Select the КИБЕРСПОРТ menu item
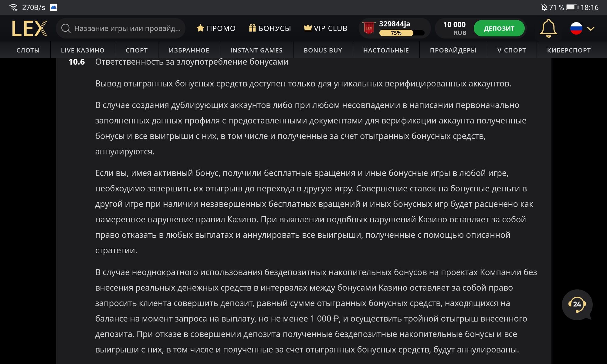The image size is (607, 364). pyautogui.click(x=569, y=50)
